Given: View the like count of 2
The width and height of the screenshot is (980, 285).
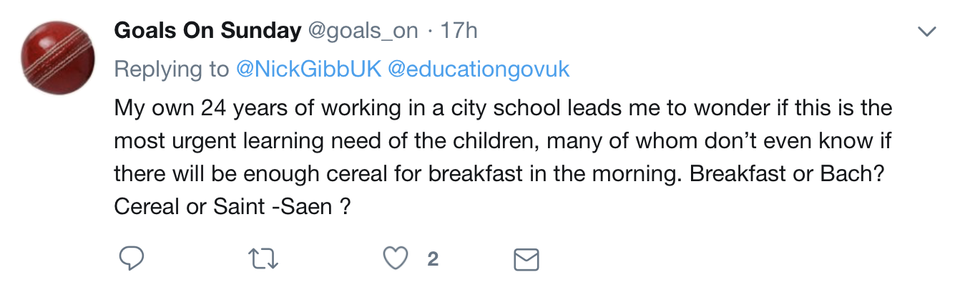Looking at the screenshot, I should click(x=432, y=259).
